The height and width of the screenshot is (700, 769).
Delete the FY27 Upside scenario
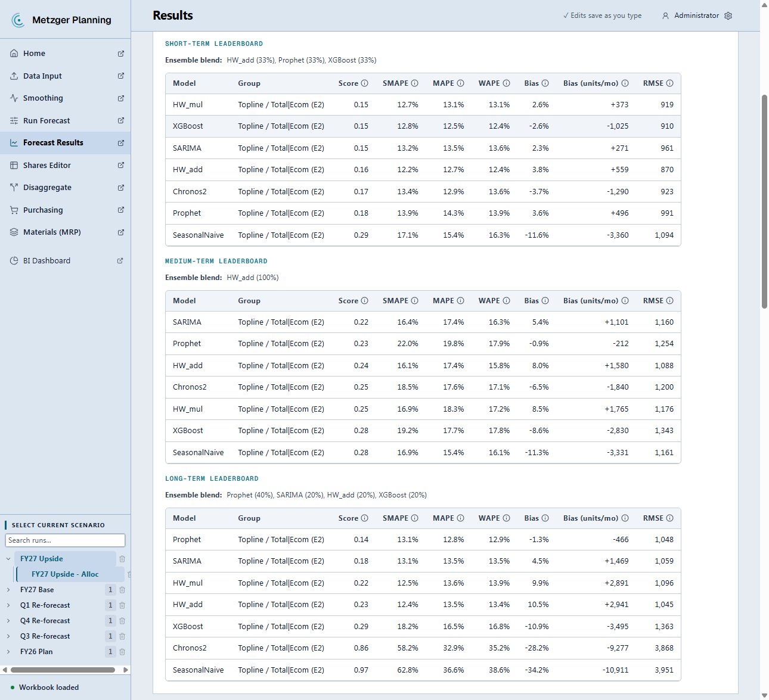point(122,559)
